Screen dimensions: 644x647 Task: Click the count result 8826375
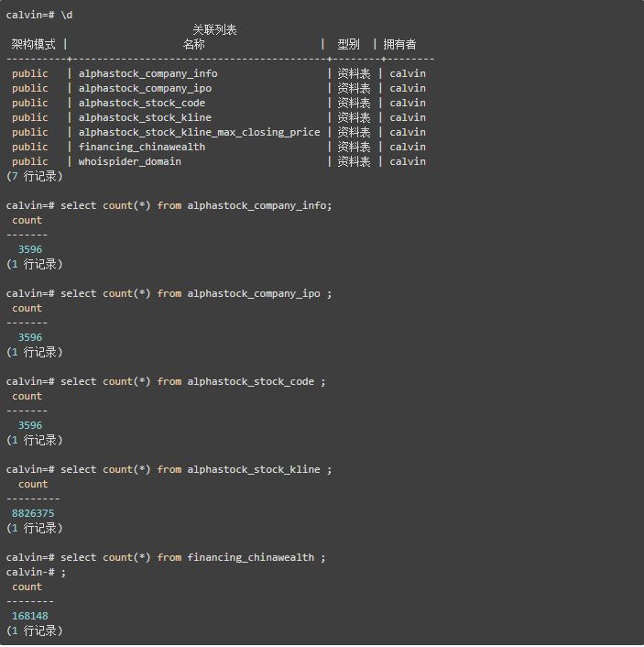tap(33, 513)
